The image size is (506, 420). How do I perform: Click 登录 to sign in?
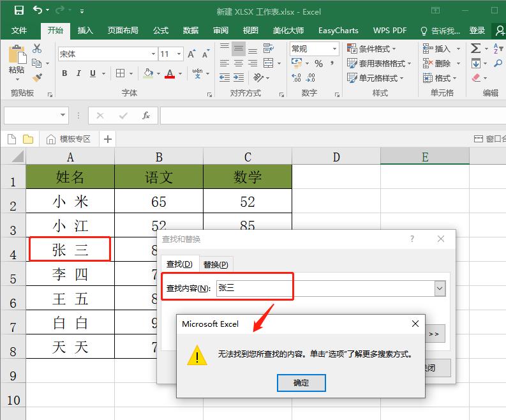[x=477, y=31]
